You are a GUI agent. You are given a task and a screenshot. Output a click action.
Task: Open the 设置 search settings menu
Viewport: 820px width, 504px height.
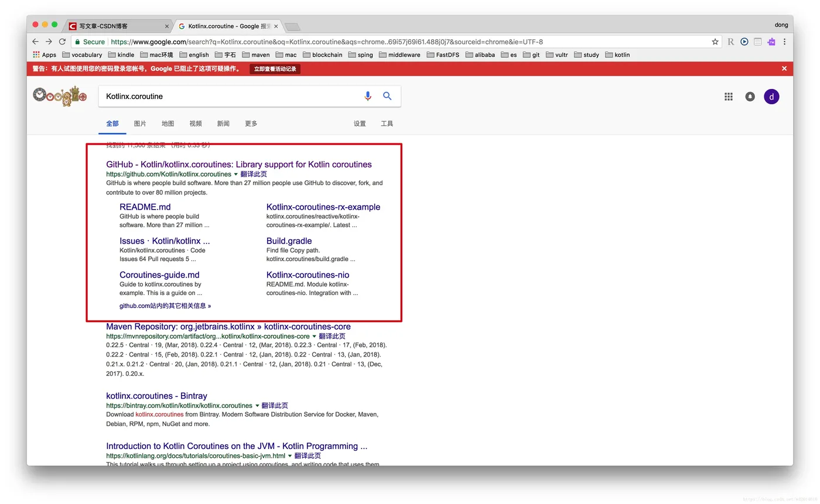tap(360, 124)
